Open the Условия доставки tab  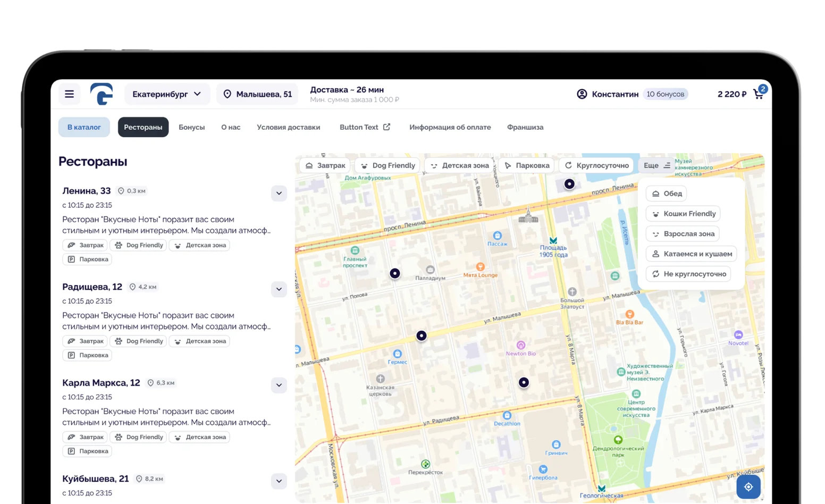(x=288, y=127)
